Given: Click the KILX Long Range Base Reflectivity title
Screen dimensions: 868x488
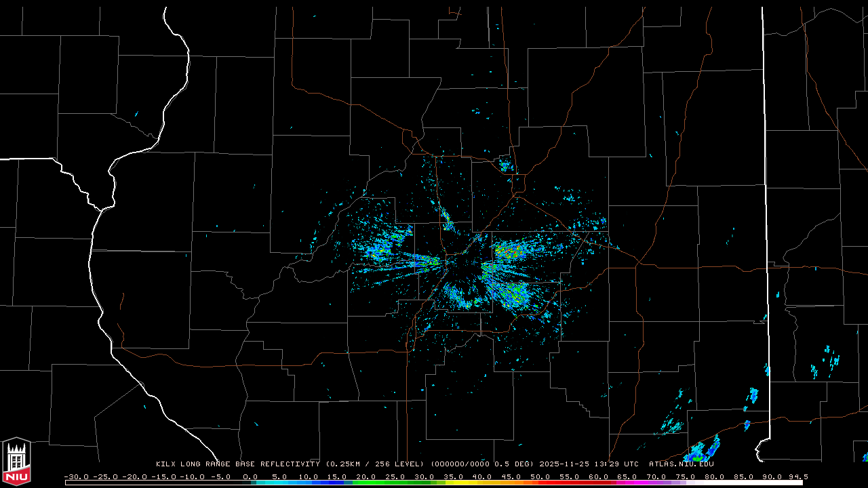Looking at the screenshot, I should point(237,464).
